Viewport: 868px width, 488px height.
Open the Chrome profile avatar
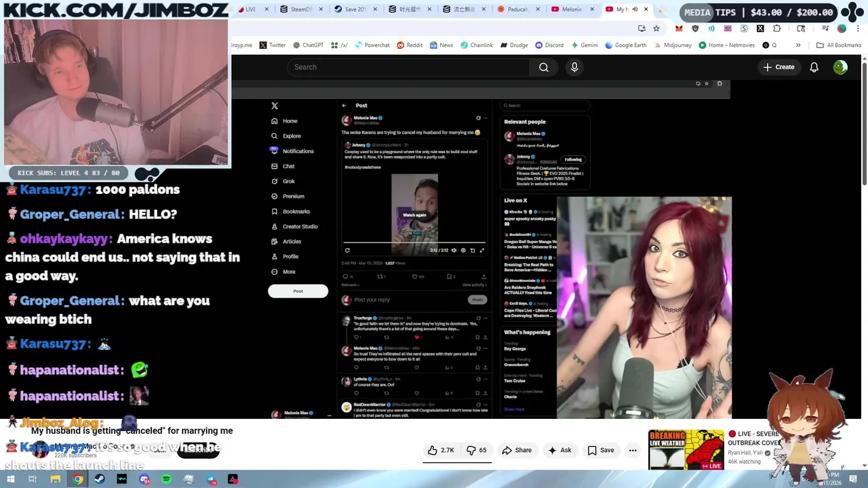click(x=842, y=28)
